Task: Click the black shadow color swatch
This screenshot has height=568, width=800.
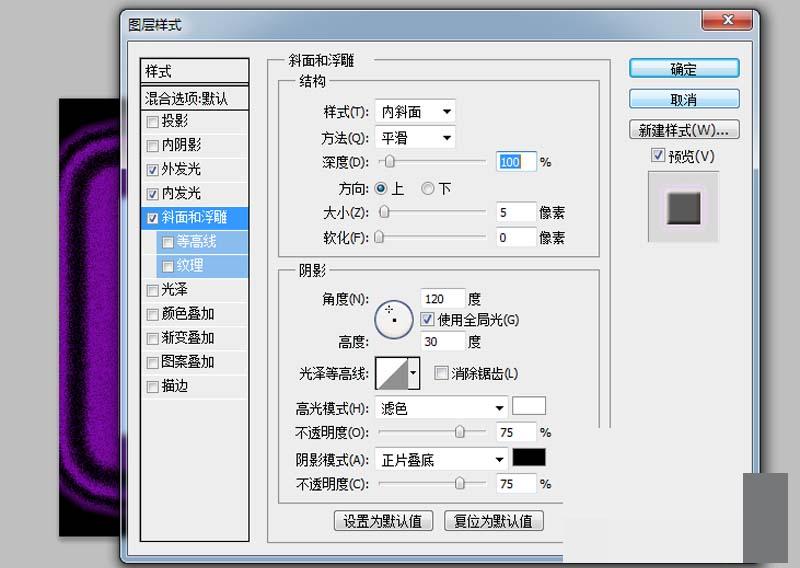Action: click(x=529, y=458)
